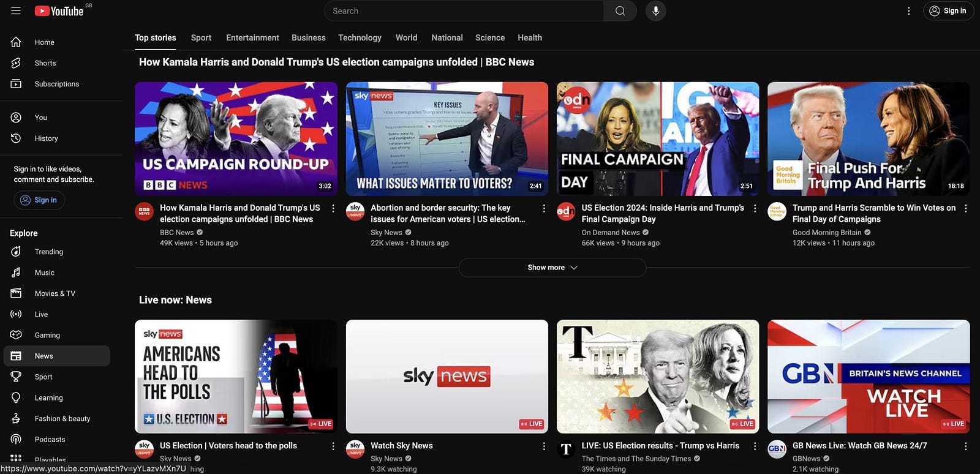This screenshot has height=474, width=980.
Task: Open the featured BBC News headline title
Action: [x=336, y=62]
